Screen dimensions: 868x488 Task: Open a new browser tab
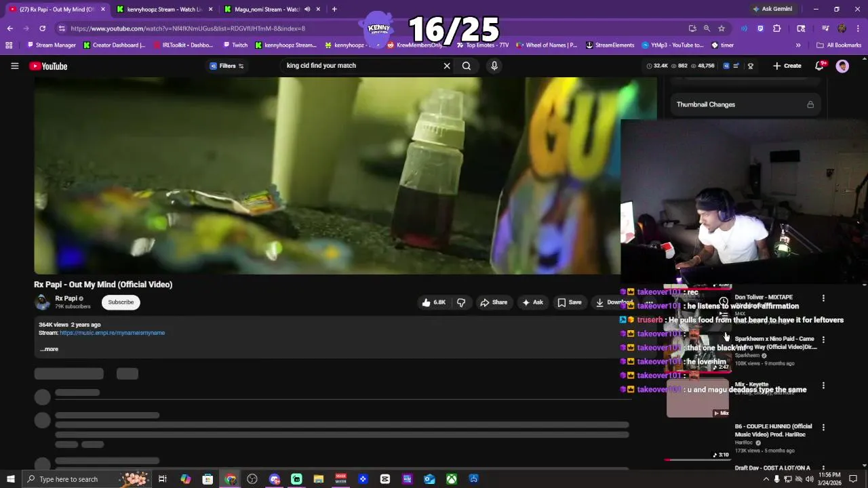coord(334,9)
